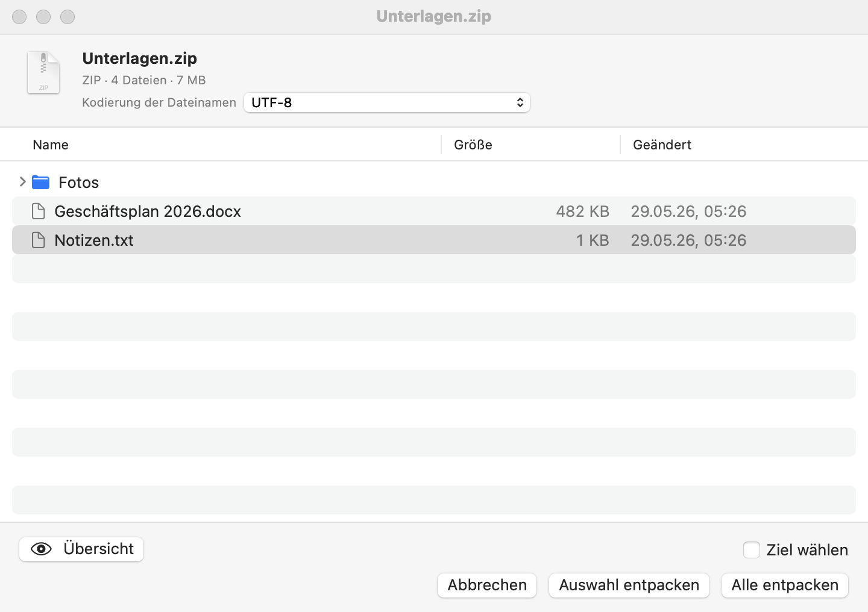Open Übersicht quick look preview
This screenshot has width=868, height=612.
[81, 549]
